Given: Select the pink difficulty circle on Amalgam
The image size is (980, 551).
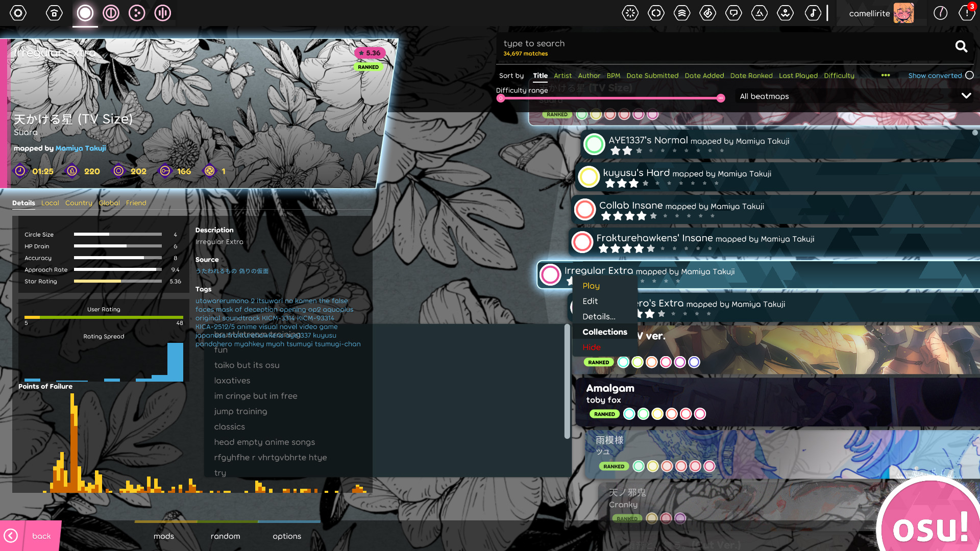Looking at the screenshot, I should 700,414.
